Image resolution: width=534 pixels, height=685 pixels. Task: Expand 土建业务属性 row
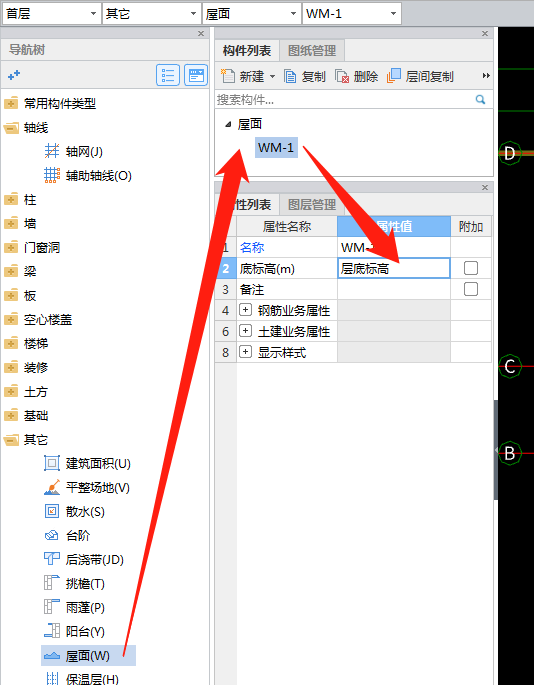click(245, 331)
